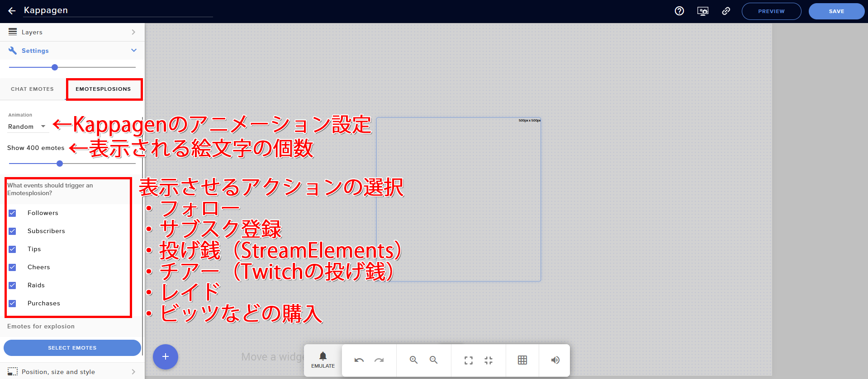Uncheck the Raids checkbox
Viewport: 868px width, 379px height.
coord(12,285)
